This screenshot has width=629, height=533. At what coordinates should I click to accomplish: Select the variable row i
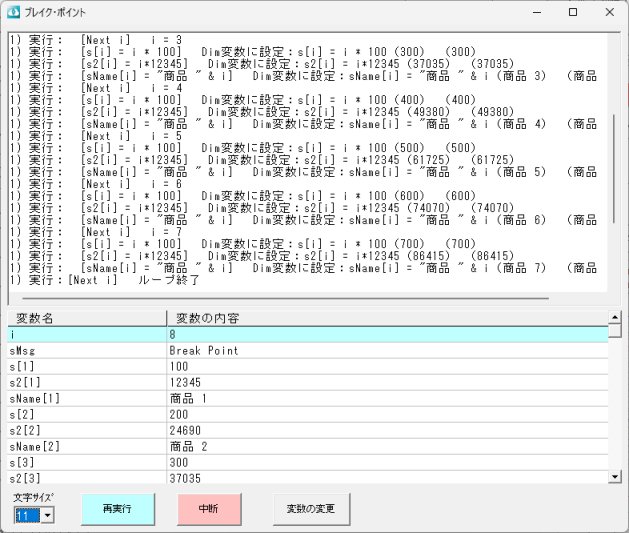[308, 334]
